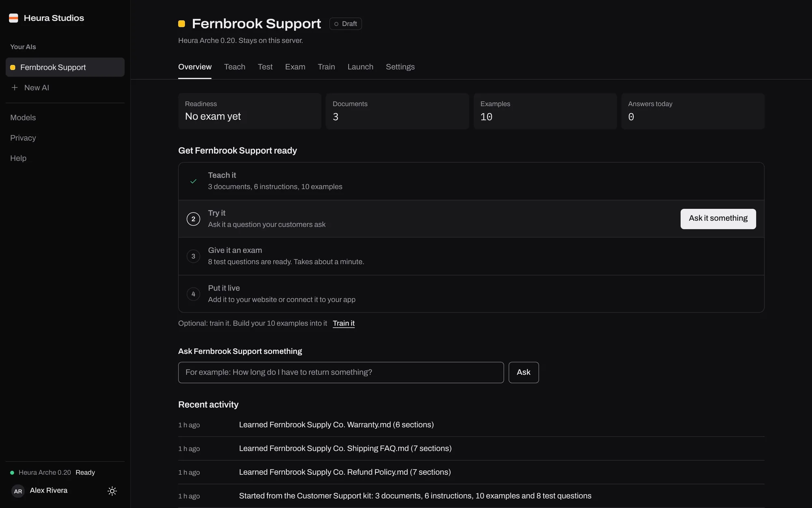Click the Give it an exam step title
812x508 pixels.
(x=235, y=250)
